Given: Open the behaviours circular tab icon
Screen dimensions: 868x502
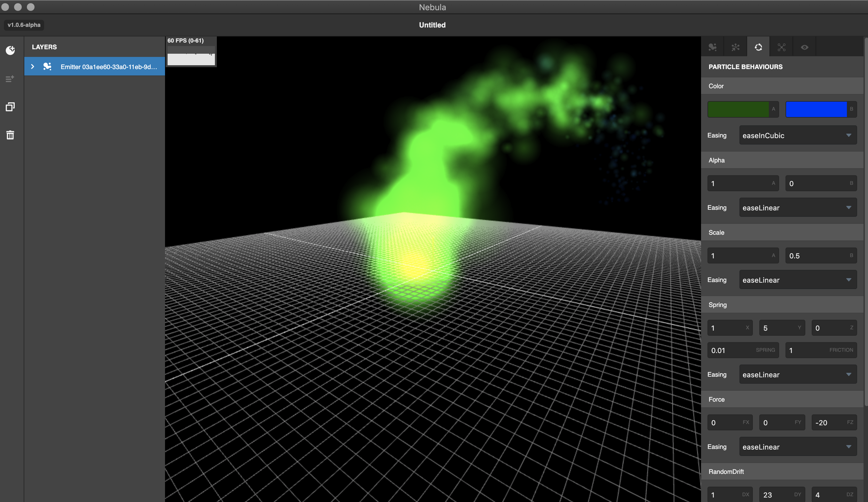Looking at the screenshot, I should (759, 47).
